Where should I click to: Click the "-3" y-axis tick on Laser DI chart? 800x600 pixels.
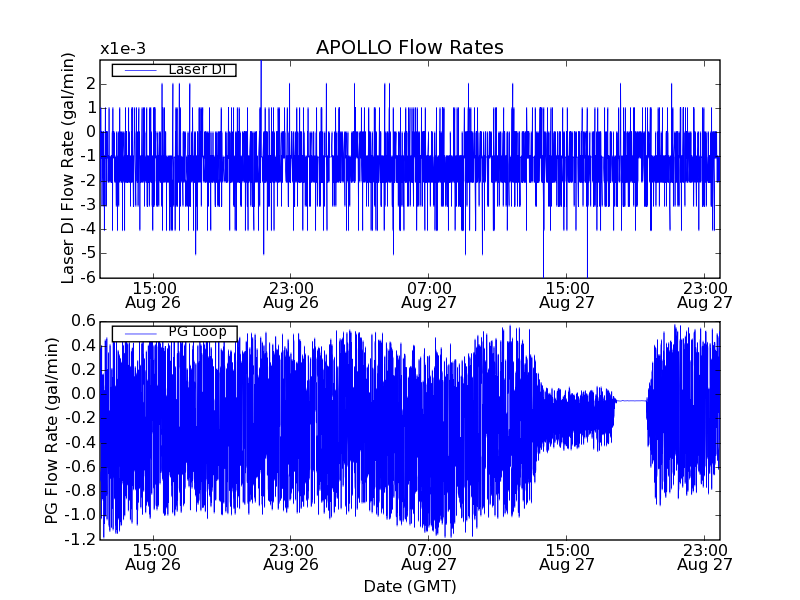click(88, 205)
